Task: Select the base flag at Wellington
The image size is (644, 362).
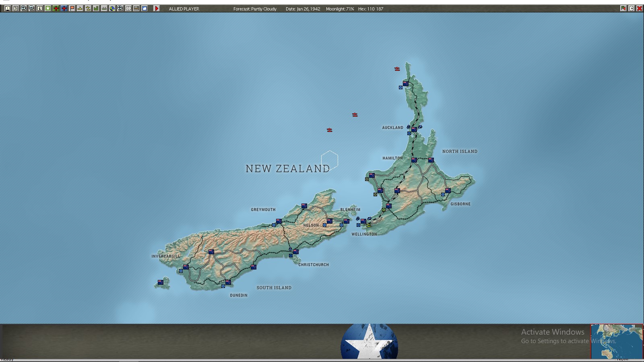Action: click(x=363, y=221)
